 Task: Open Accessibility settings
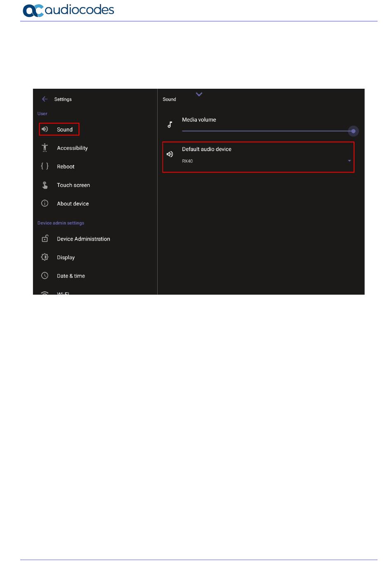72,148
